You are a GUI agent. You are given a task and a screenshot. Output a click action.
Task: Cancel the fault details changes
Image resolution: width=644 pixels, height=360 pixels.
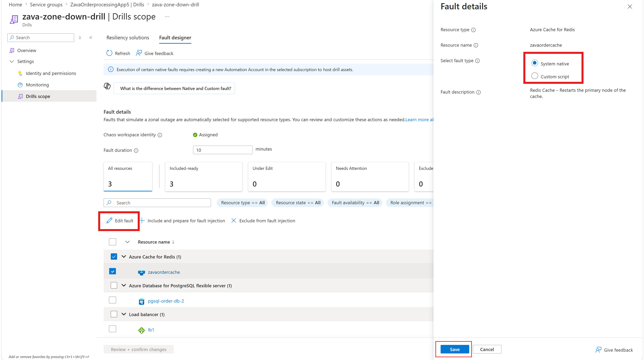(x=487, y=349)
